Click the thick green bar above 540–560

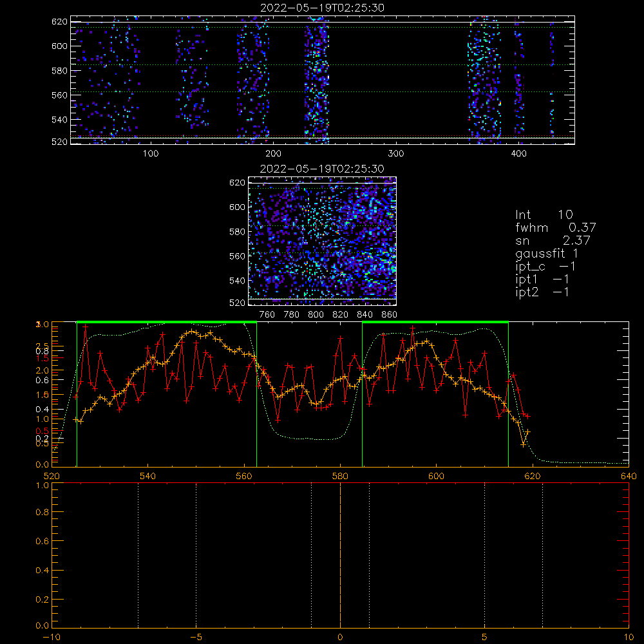167,322
